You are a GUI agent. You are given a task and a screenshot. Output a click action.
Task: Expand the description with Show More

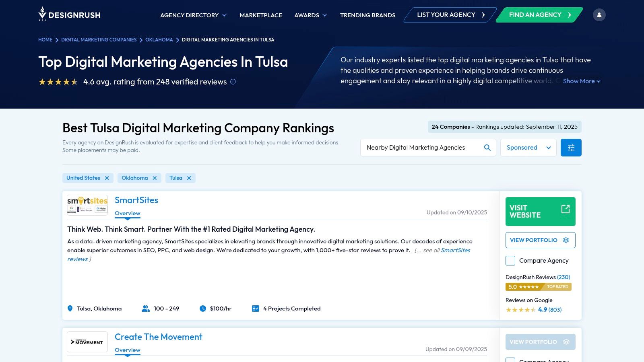582,81
